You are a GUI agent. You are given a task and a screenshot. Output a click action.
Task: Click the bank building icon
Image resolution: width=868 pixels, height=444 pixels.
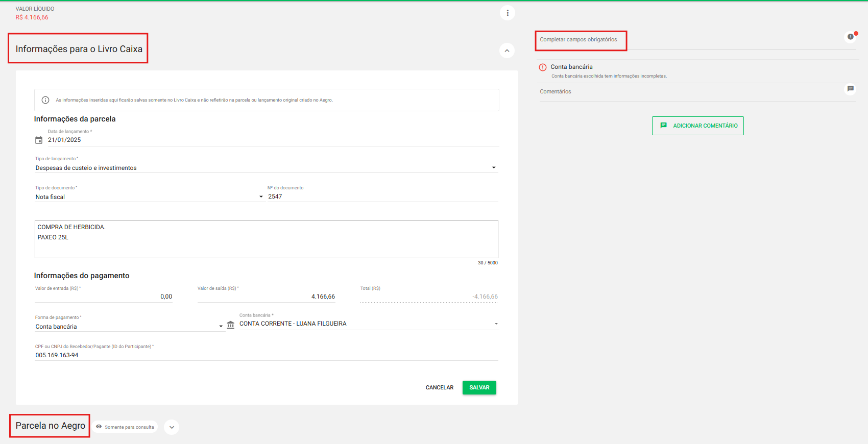point(231,325)
